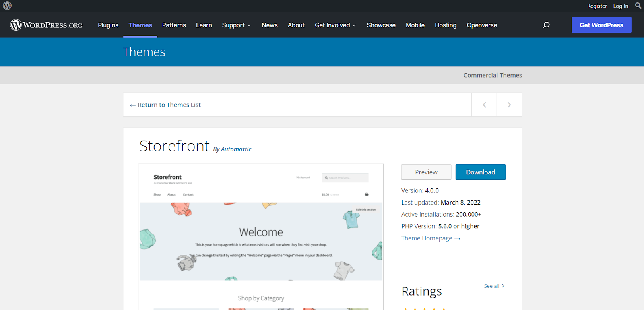The width and height of the screenshot is (644, 310).
Task: Click the Storefront theme title
Action: [x=174, y=146]
